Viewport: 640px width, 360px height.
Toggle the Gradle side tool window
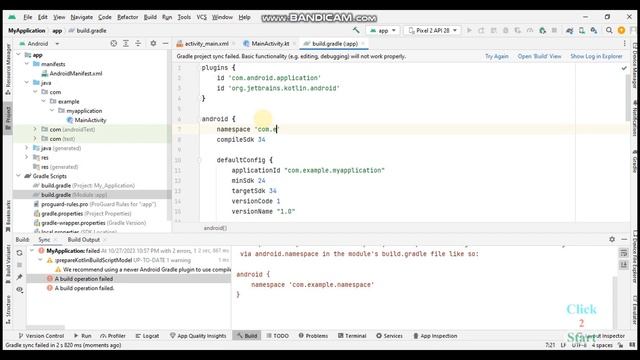(635, 163)
